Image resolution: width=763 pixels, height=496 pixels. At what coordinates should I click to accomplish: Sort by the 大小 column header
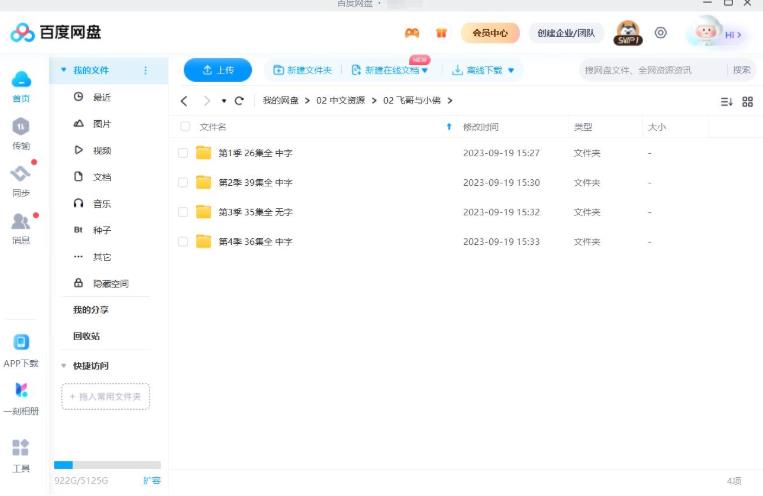coord(657,127)
